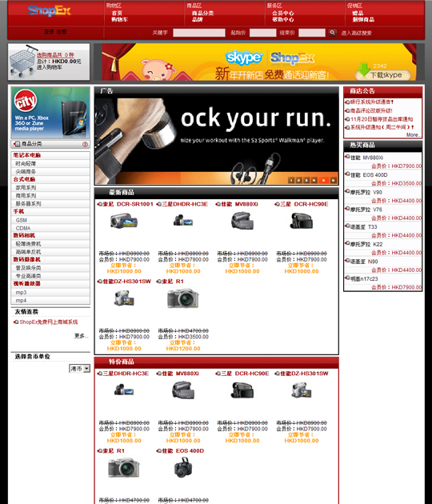Select banner slide number 1
The height and width of the screenshot is (504, 432).
click(x=291, y=180)
